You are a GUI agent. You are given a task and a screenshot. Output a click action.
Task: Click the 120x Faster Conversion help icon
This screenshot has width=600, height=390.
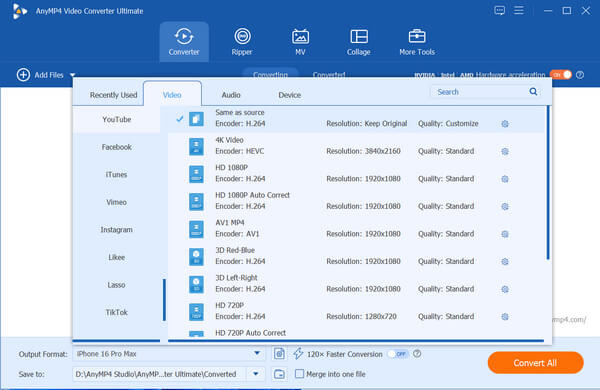coord(417,354)
